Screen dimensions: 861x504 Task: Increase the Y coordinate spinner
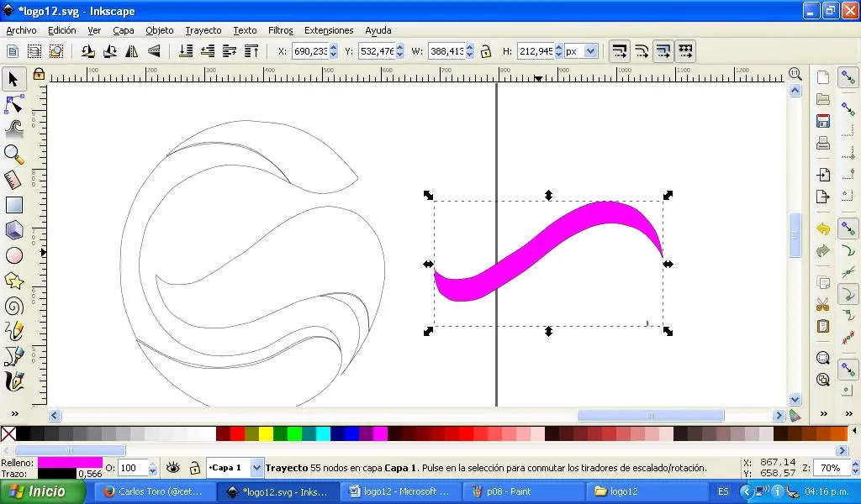[399, 48]
